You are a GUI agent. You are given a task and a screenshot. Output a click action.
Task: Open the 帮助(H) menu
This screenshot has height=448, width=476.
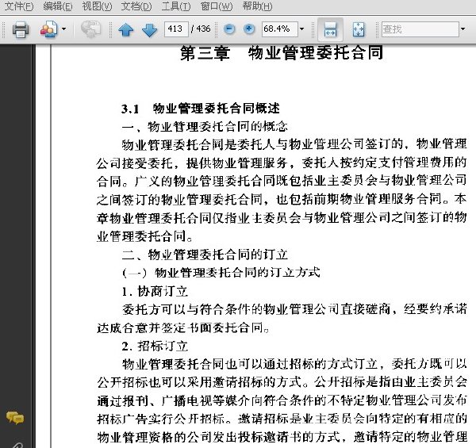tap(257, 6)
